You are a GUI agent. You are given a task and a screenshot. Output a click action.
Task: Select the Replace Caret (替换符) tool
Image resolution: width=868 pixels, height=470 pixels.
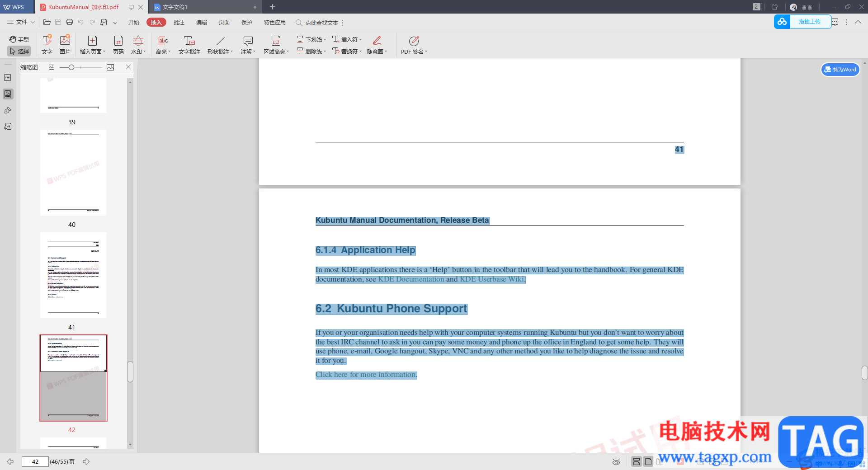pyautogui.click(x=347, y=51)
